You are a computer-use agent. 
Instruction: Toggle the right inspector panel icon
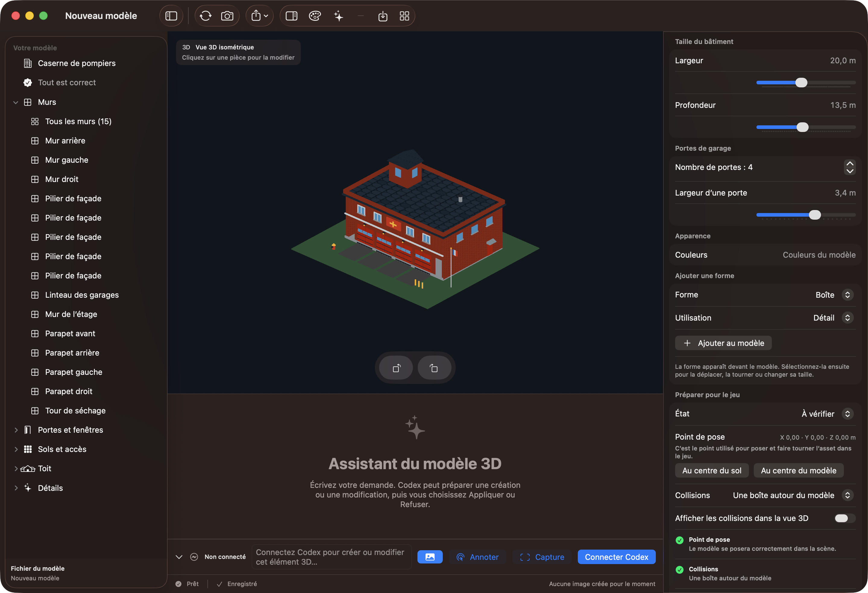[291, 16]
